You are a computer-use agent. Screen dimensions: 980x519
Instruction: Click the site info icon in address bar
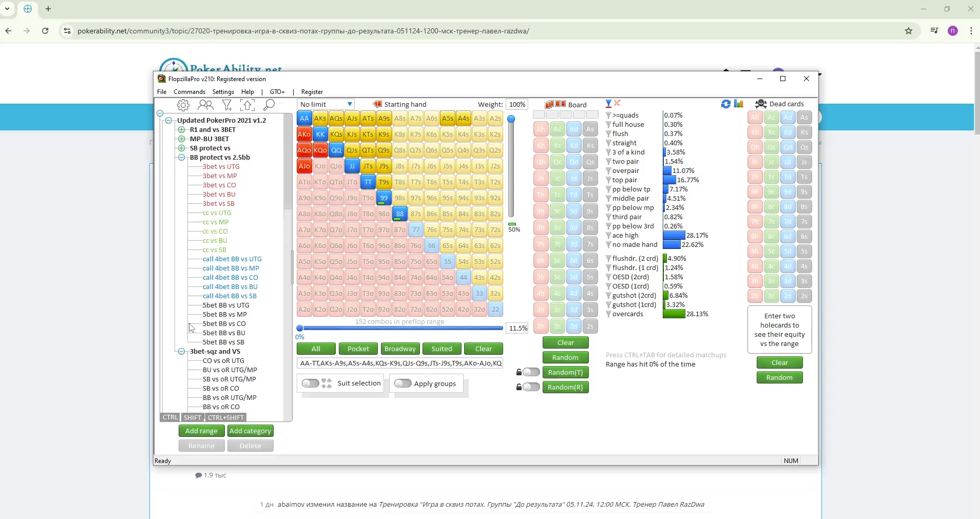(67, 31)
